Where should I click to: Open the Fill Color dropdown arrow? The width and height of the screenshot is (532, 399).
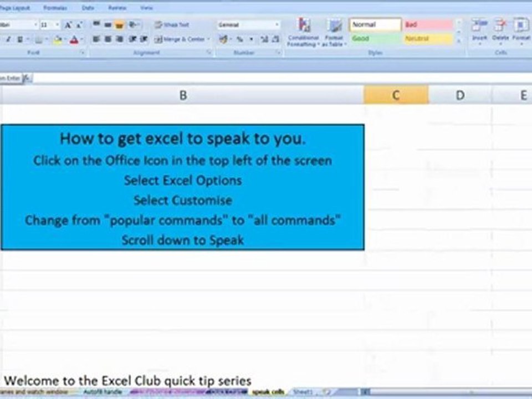65,40
